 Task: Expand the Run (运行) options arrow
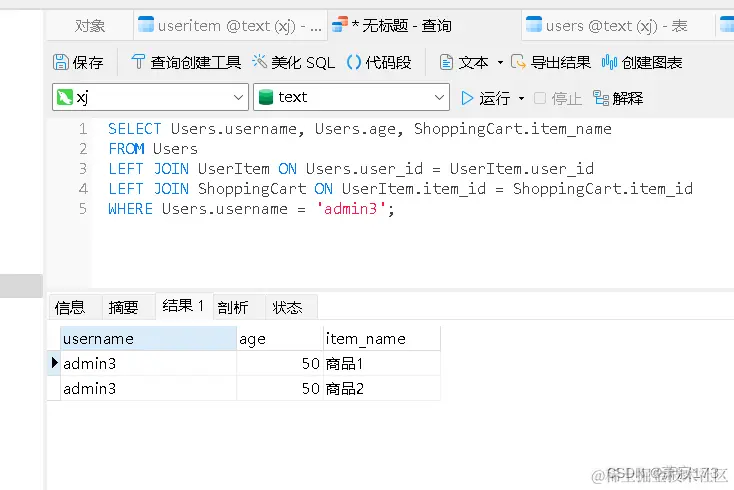coord(521,98)
